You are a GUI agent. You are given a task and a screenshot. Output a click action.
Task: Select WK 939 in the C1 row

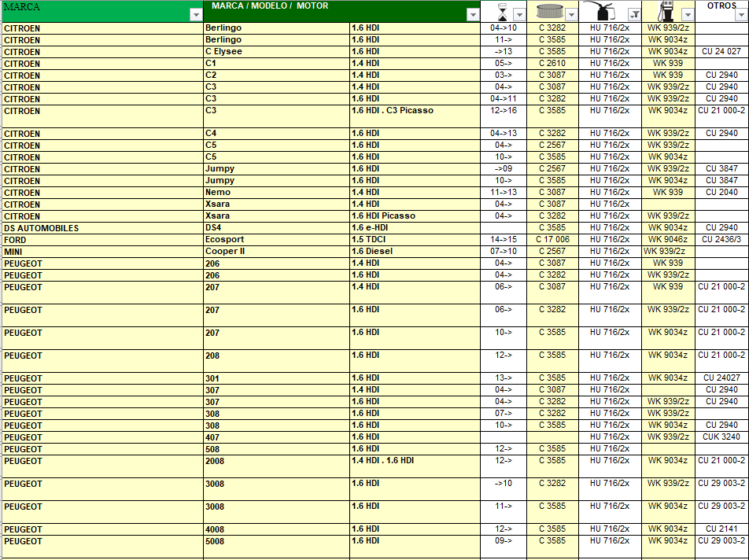(668, 64)
